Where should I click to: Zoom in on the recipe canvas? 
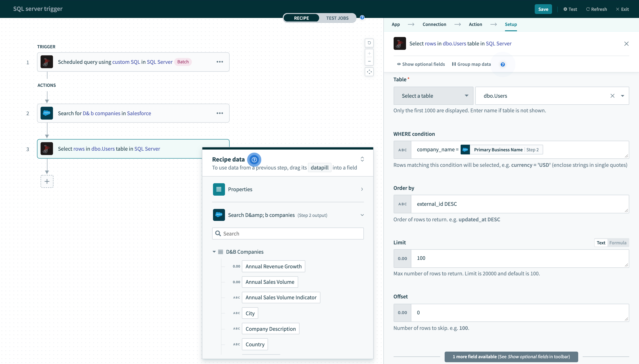click(369, 53)
